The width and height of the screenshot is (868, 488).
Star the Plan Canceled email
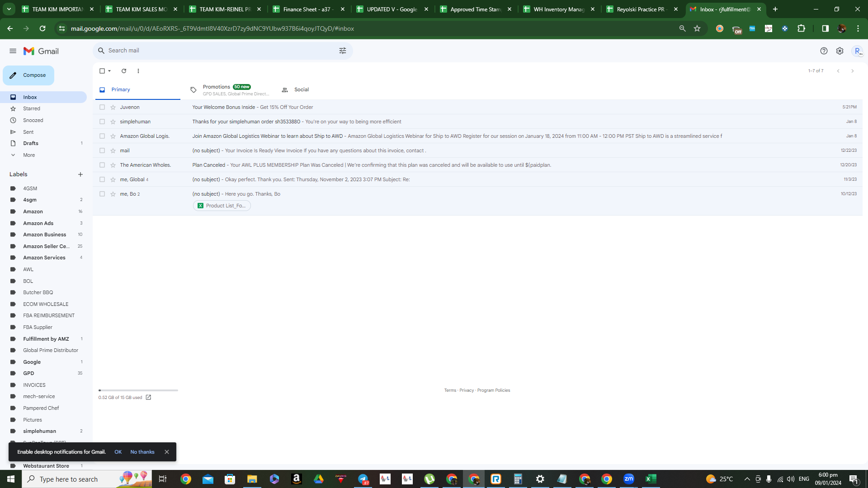tap(113, 165)
